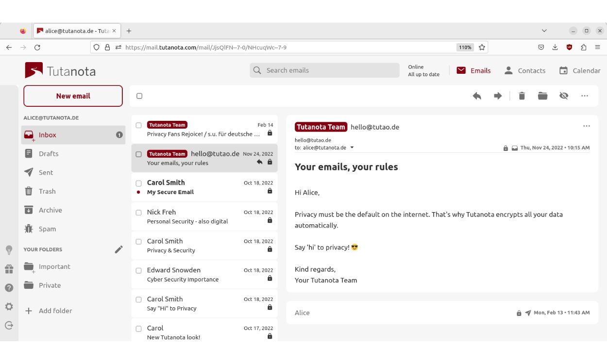Check the select-all checkbox above the email list
This screenshot has width=607, height=364.
(139, 96)
